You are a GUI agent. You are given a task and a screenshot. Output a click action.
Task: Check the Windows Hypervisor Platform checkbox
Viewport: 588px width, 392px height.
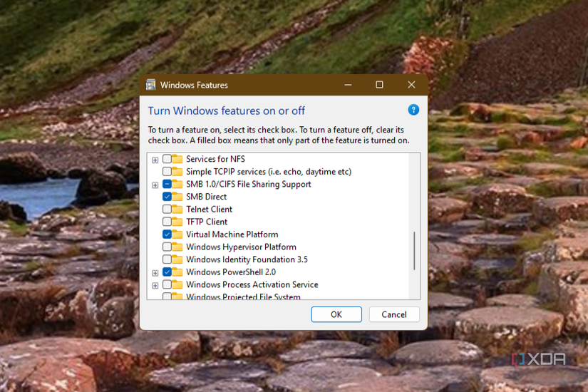167,247
